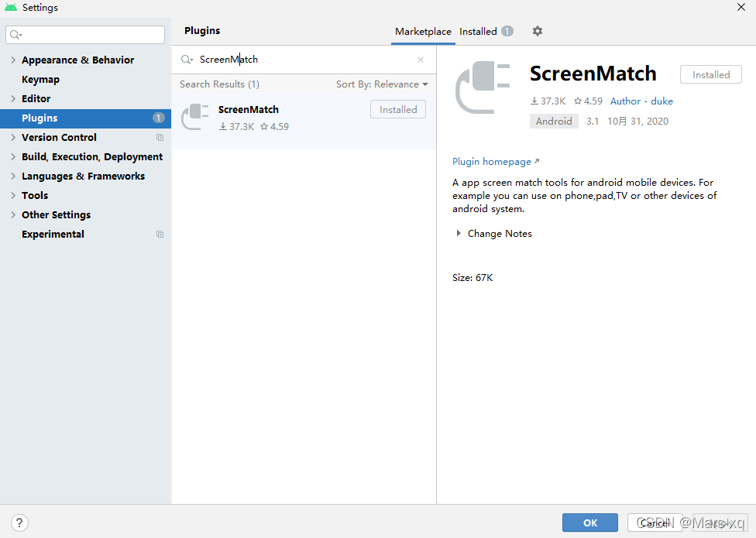
Task: Click the settings sidebar search icon
Action: click(16, 35)
